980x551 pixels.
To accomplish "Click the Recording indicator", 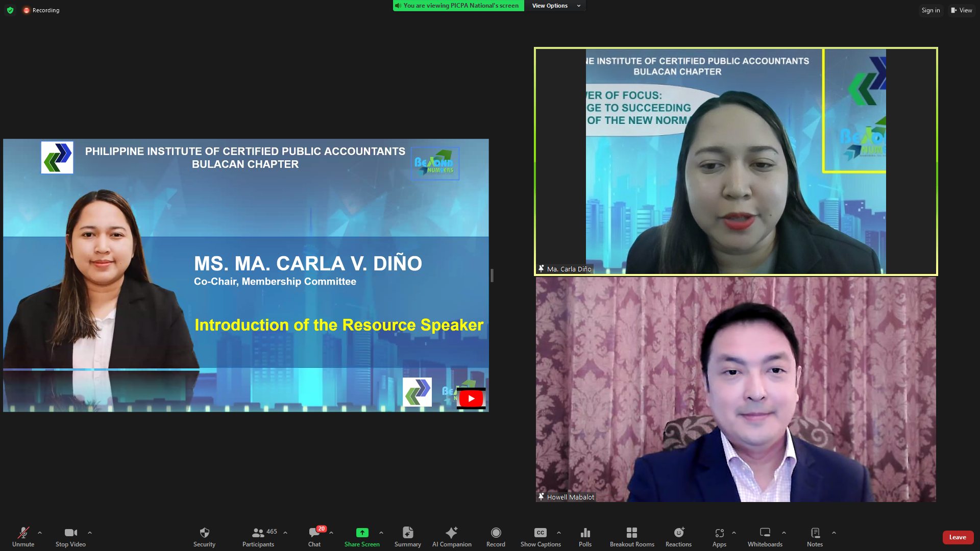I will coord(41,10).
